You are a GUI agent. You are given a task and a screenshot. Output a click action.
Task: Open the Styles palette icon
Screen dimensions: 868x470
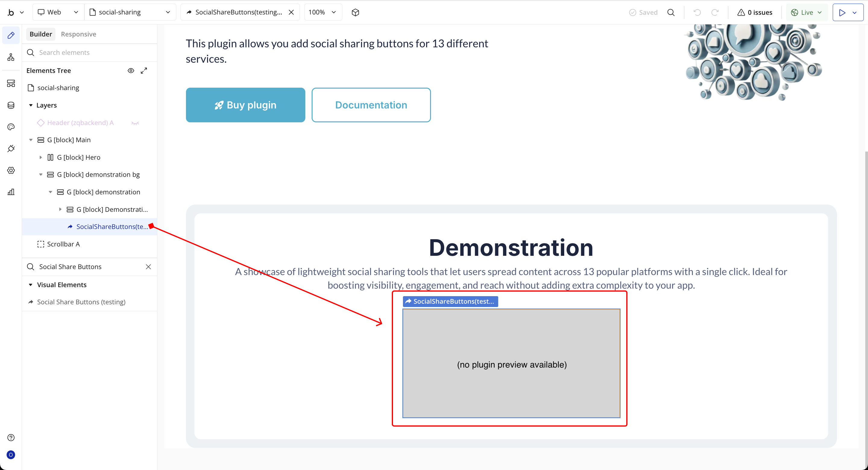11,127
